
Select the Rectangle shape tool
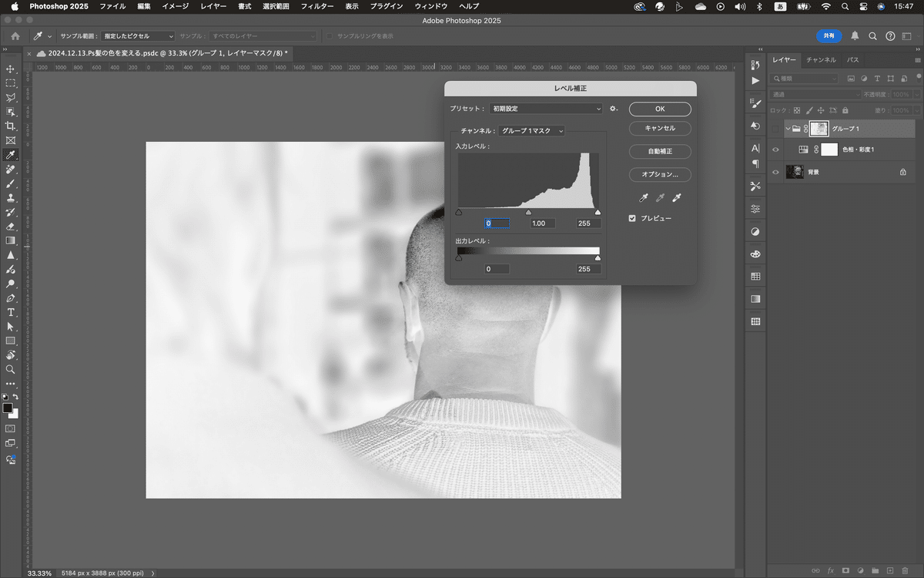pyautogui.click(x=11, y=341)
